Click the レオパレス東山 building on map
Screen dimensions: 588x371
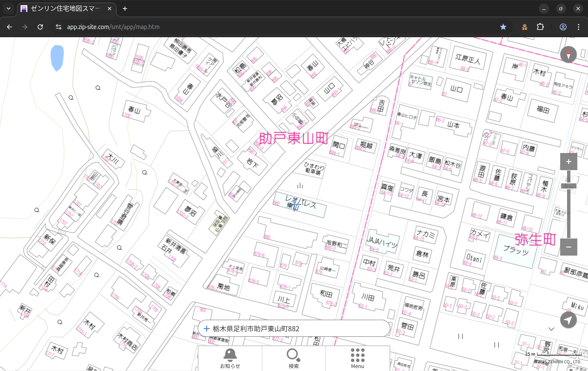[x=300, y=205]
